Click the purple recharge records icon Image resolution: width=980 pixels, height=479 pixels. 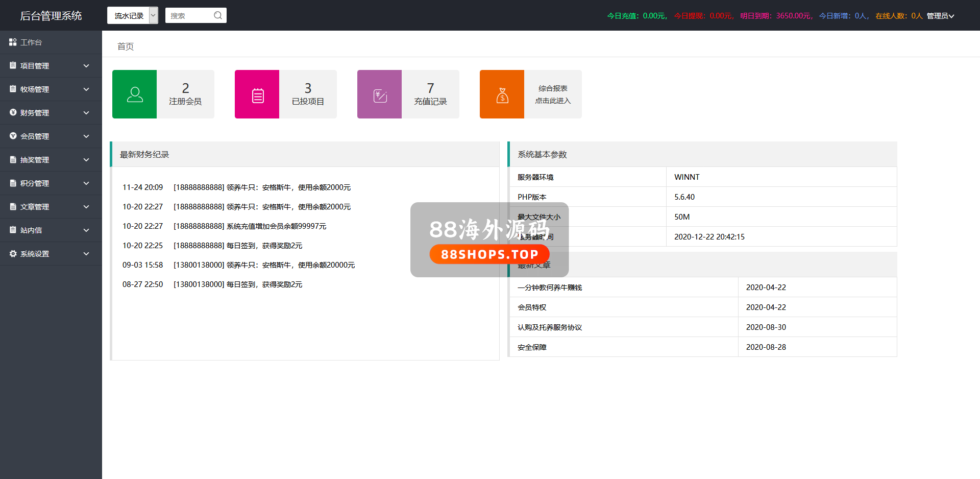point(380,94)
